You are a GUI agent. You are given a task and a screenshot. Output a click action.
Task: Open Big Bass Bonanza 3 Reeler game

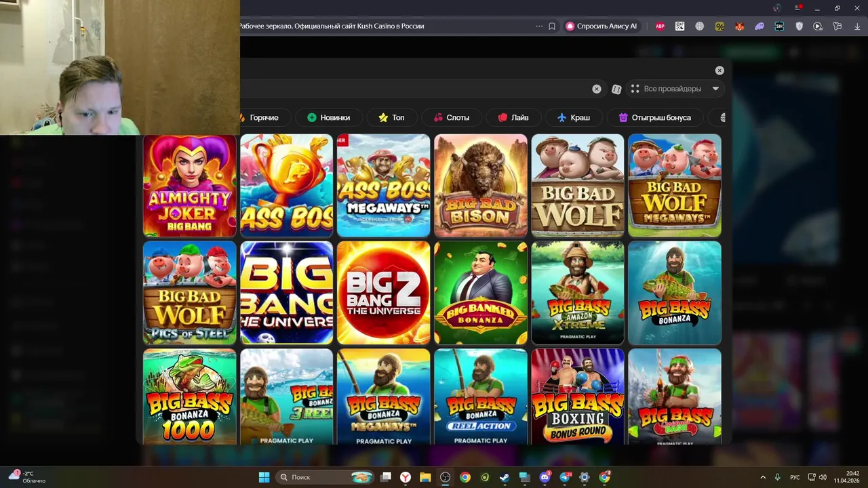click(287, 396)
